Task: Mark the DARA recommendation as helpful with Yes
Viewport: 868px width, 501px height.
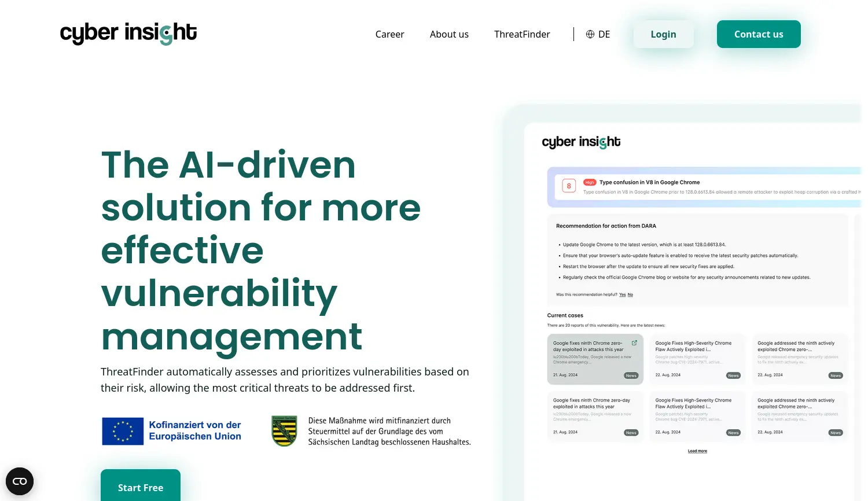Action: 622,294
